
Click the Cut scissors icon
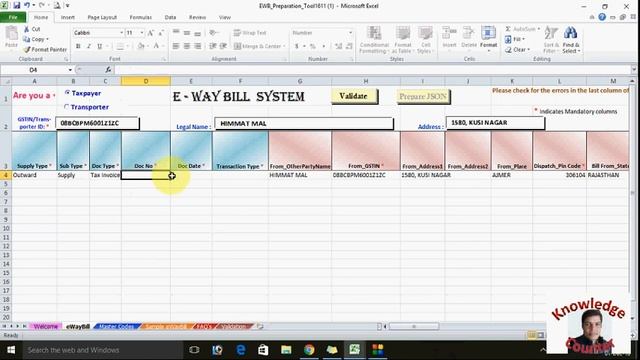click(x=27, y=29)
